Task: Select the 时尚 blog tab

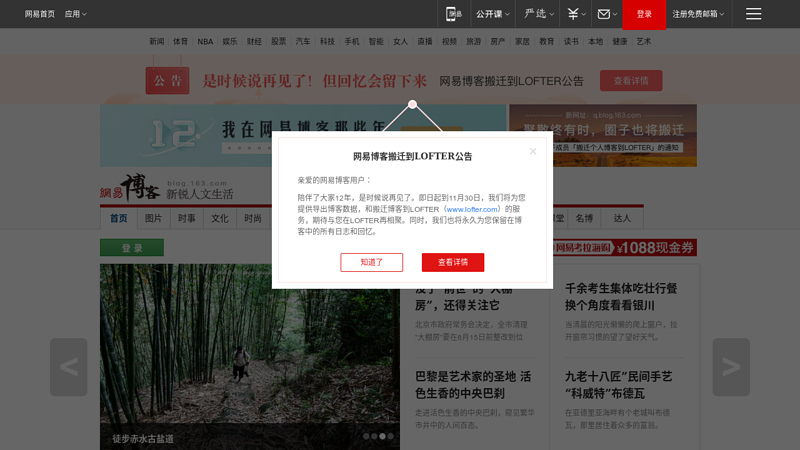Action: [253, 218]
